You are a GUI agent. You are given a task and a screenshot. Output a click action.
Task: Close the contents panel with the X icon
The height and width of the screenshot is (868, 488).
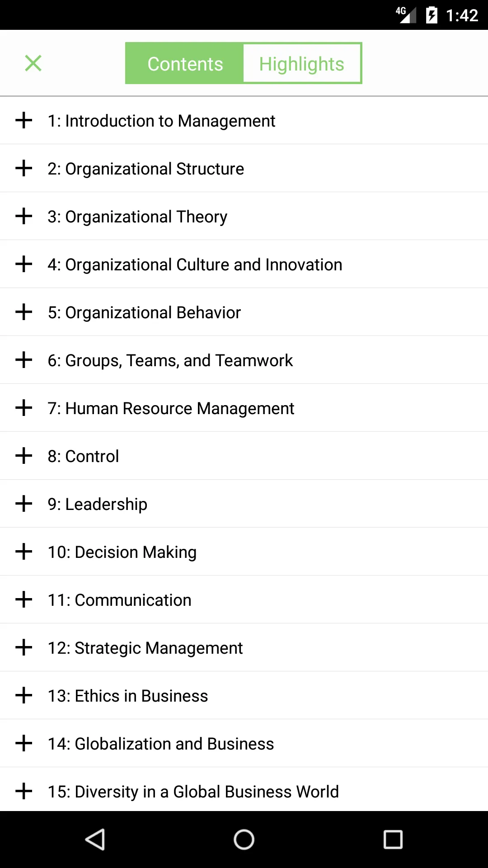(x=33, y=63)
